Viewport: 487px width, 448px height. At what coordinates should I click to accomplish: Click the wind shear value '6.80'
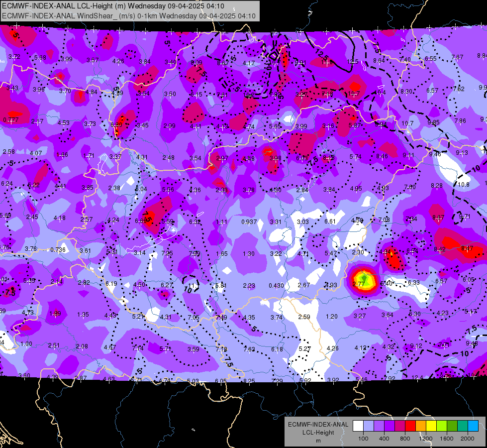(x=116, y=124)
